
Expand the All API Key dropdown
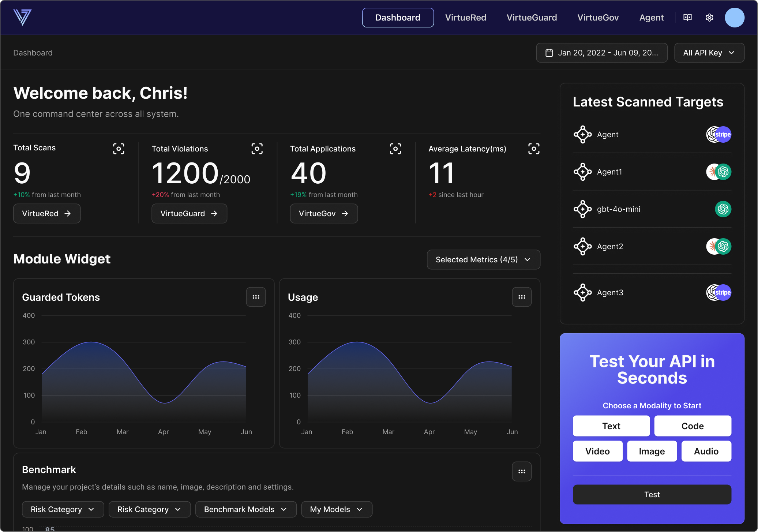tap(709, 53)
